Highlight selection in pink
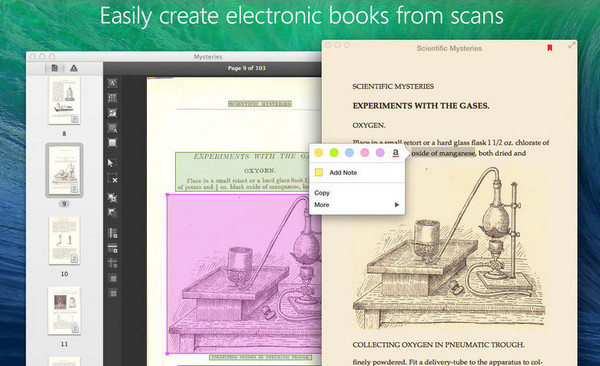Viewport: 600px width, 366px height. (365, 153)
